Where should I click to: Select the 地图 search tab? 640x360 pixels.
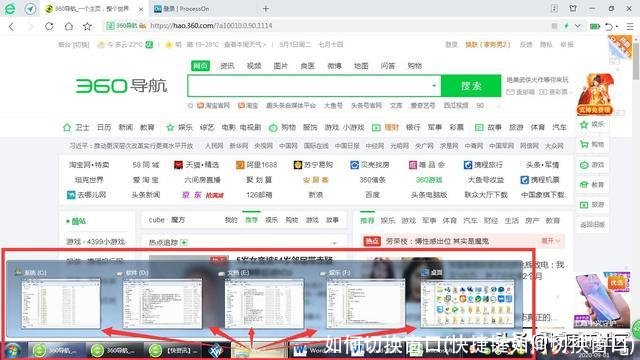point(361,66)
